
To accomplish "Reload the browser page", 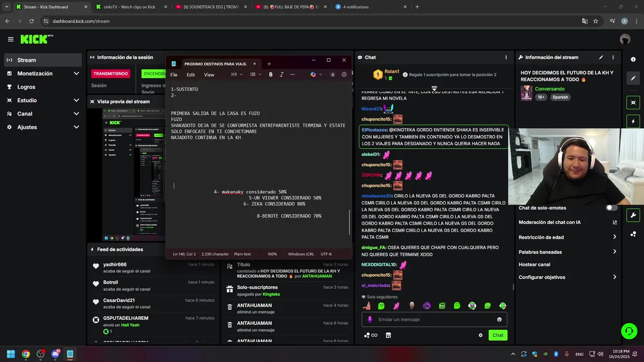I will pyautogui.click(x=31, y=21).
